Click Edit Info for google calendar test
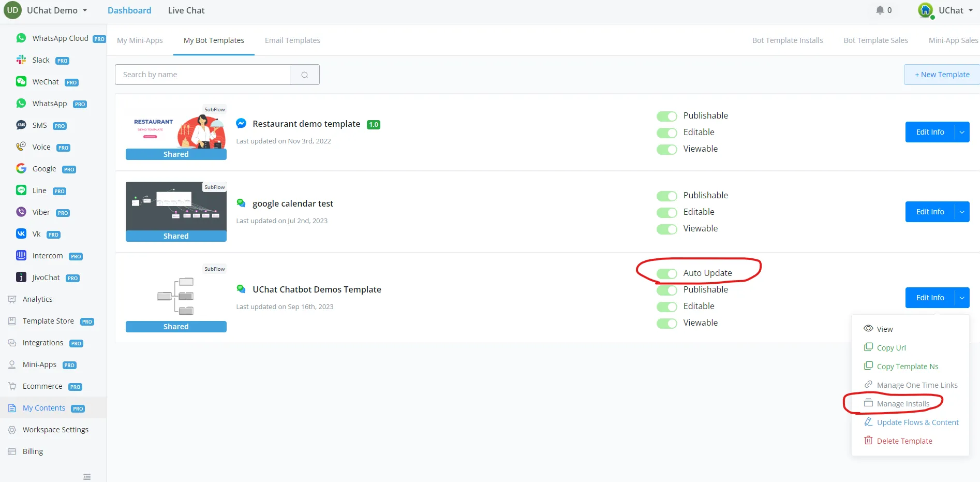980x482 pixels. tap(930, 212)
